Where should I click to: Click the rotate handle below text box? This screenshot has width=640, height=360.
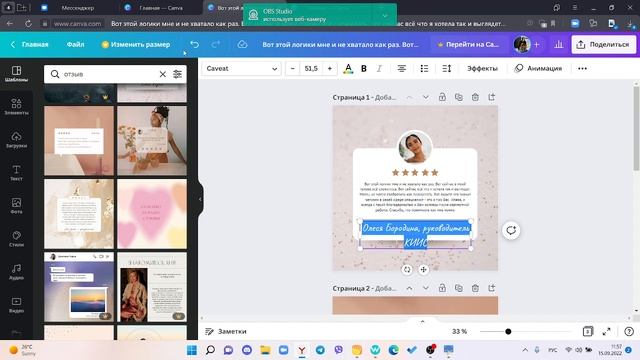407,270
